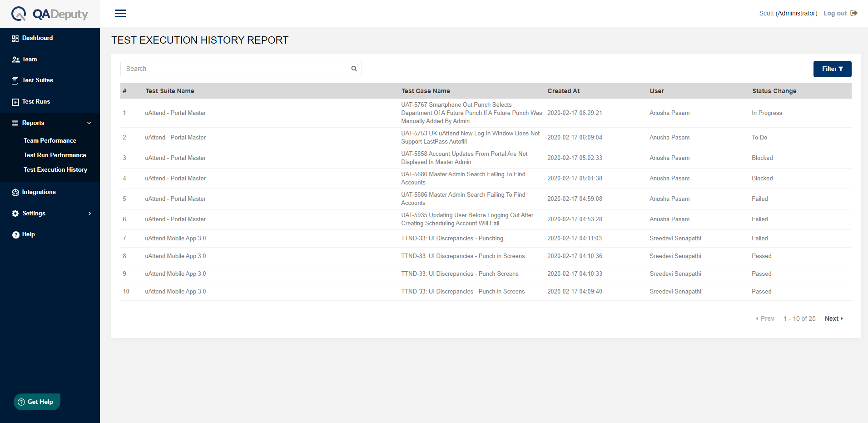Image resolution: width=868 pixels, height=423 pixels.
Task: Click the Settings gear icon
Action: tap(15, 214)
